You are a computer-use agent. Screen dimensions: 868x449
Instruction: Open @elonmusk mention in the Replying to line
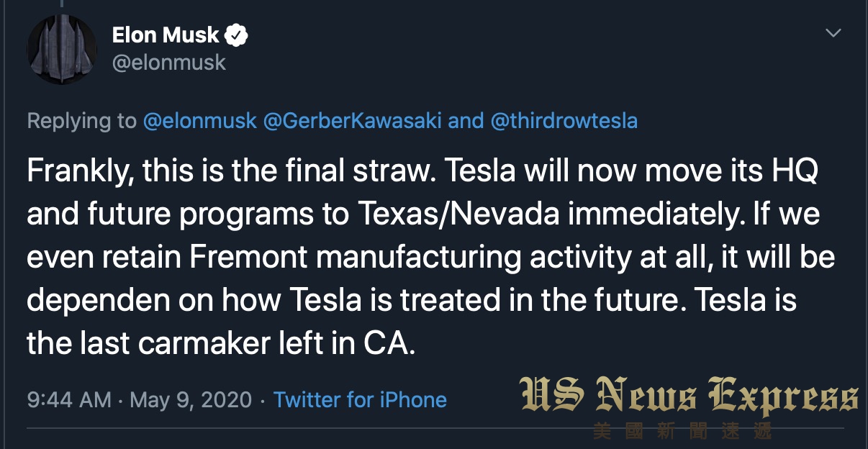pyautogui.click(x=199, y=120)
